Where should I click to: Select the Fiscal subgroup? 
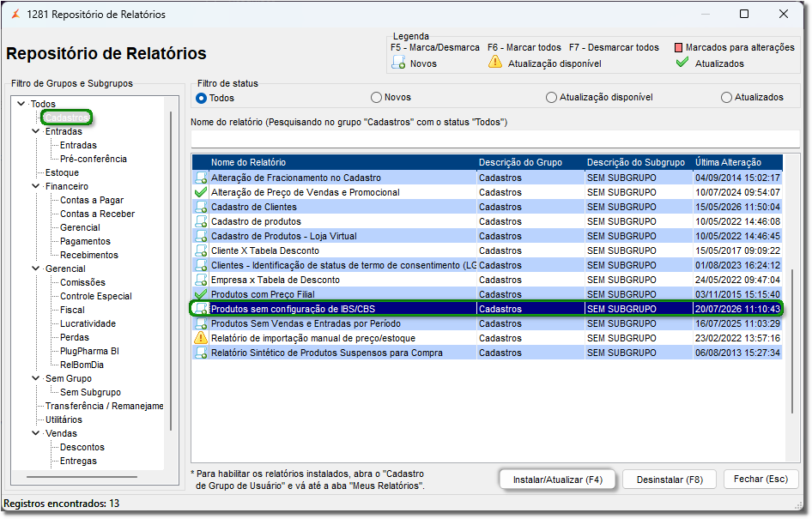tap(72, 310)
